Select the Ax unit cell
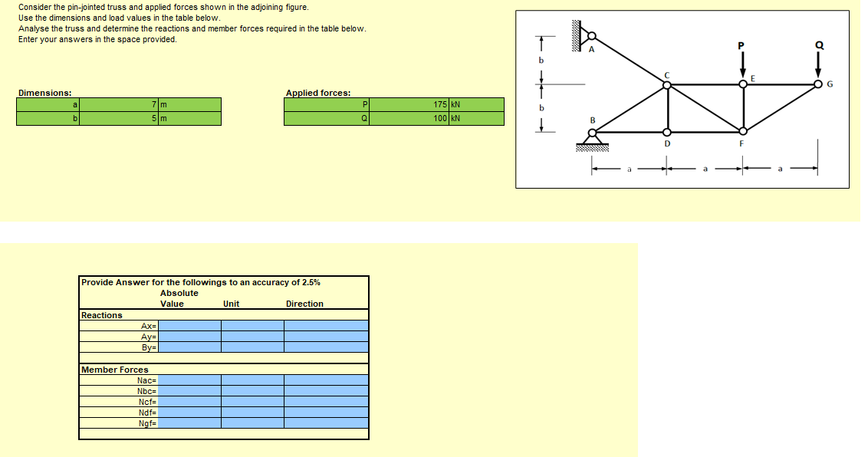Viewport: 868px width, 457px height. click(x=252, y=326)
